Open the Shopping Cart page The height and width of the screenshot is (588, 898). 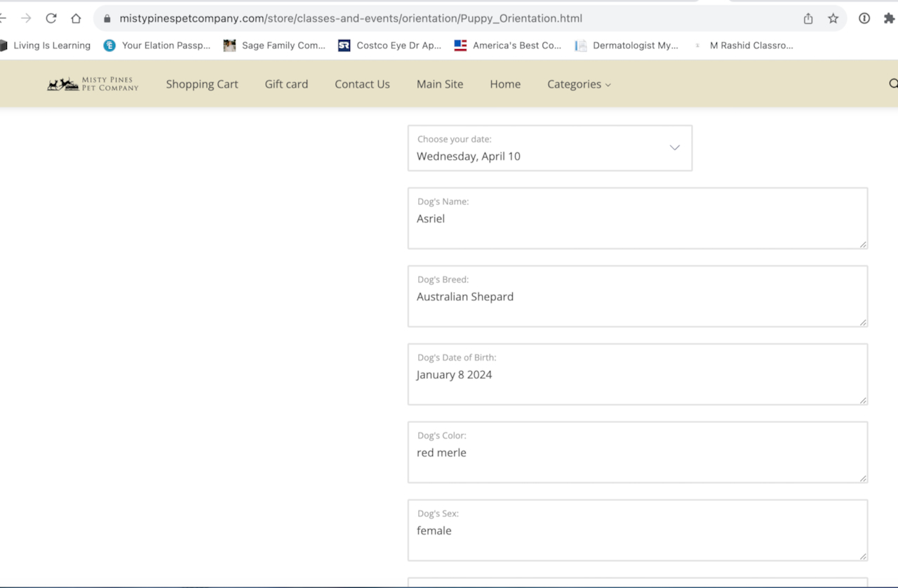pyautogui.click(x=202, y=84)
